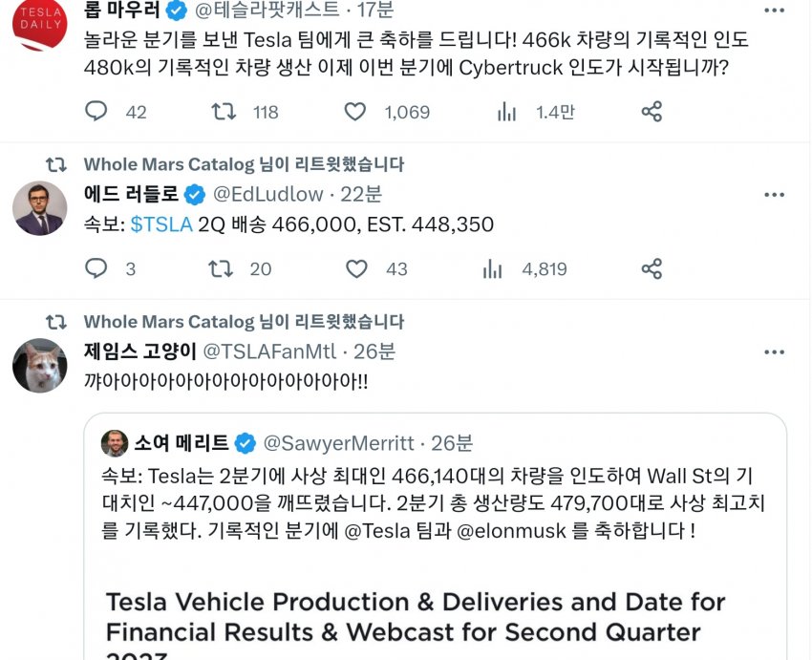
Task: Open more options for Ed Ludlow tweet
Action: point(775,194)
